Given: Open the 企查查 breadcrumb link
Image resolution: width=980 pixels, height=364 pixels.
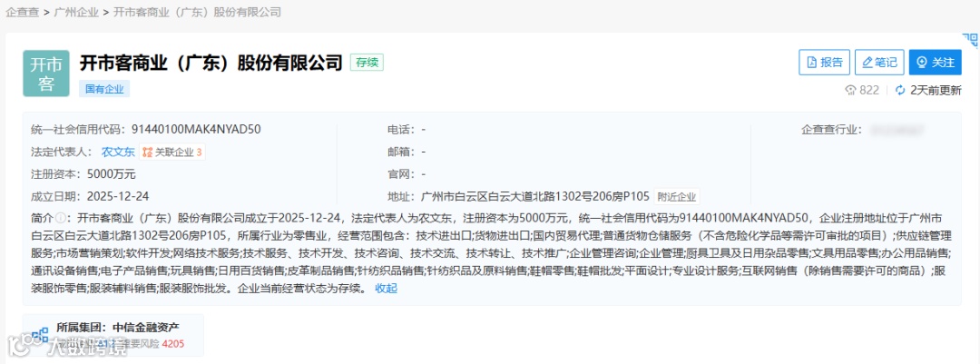Looking at the screenshot, I should [x=22, y=12].
